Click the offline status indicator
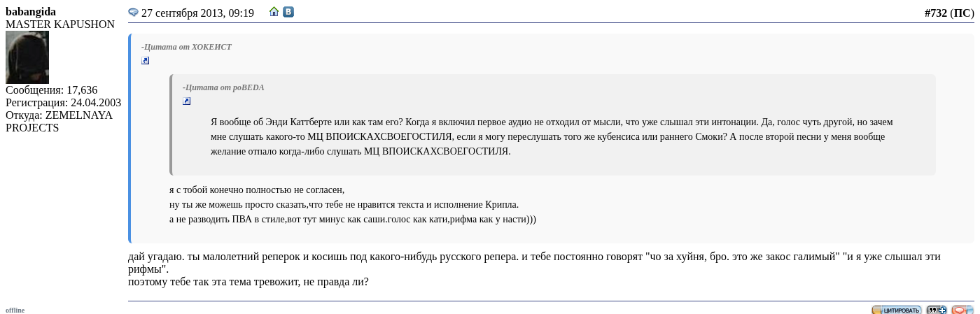This screenshot has width=980, height=314. 15,310
